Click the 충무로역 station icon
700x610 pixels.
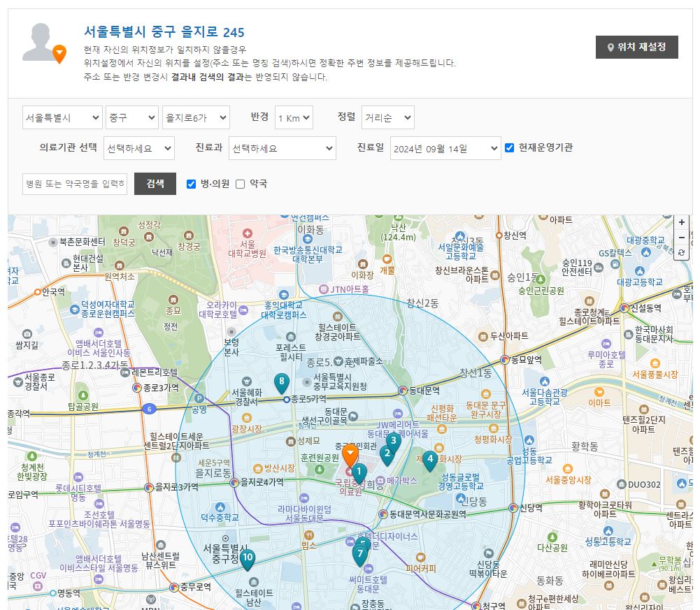[x=174, y=587]
